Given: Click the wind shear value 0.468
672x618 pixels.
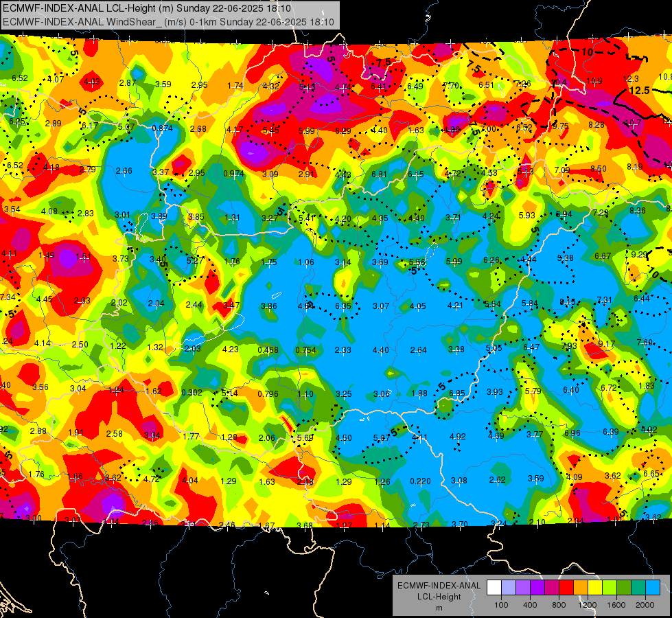Looking at the screenshot, I should (x=268, y=350).
